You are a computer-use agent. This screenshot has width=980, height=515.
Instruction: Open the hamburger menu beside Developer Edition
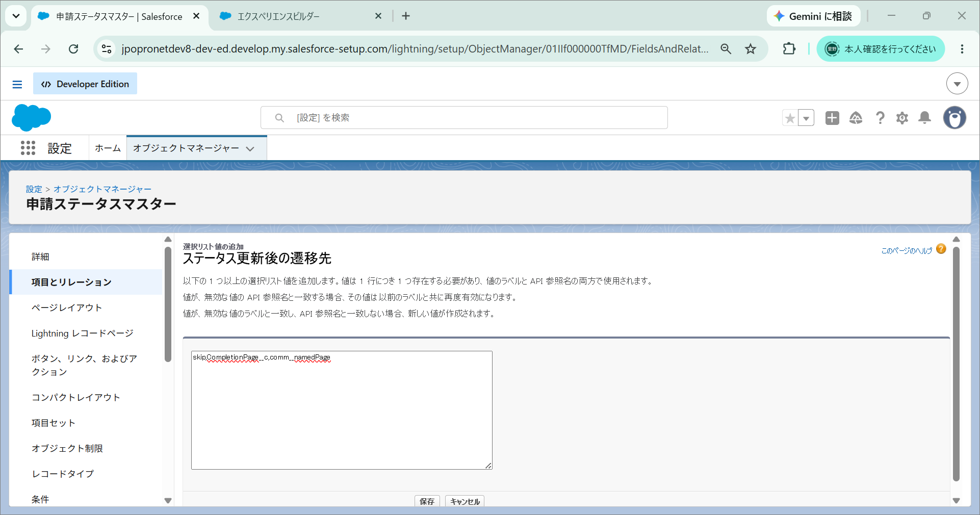tap(17, 84)
